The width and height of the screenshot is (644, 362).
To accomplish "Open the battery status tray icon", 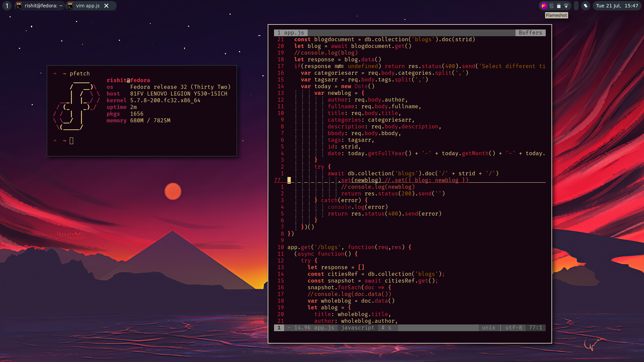I will 559,6.
